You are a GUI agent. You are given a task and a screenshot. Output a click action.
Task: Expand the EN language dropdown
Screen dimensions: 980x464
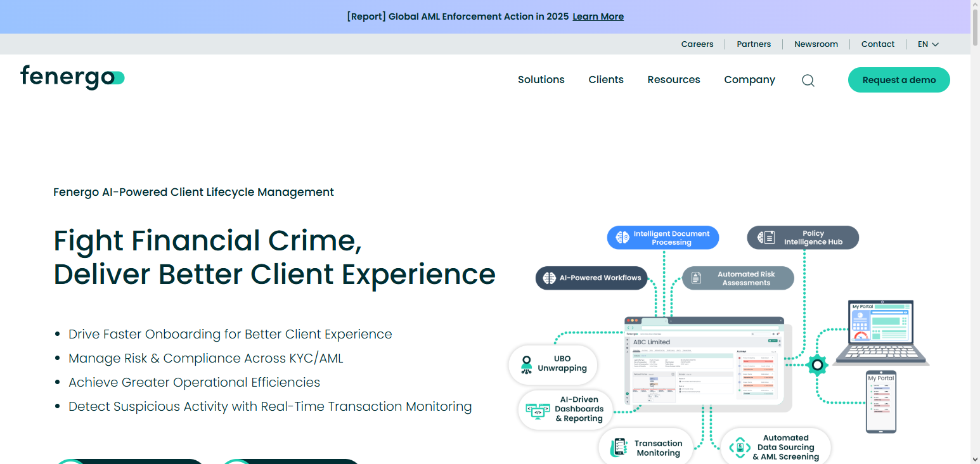click(x=928, y=44)
